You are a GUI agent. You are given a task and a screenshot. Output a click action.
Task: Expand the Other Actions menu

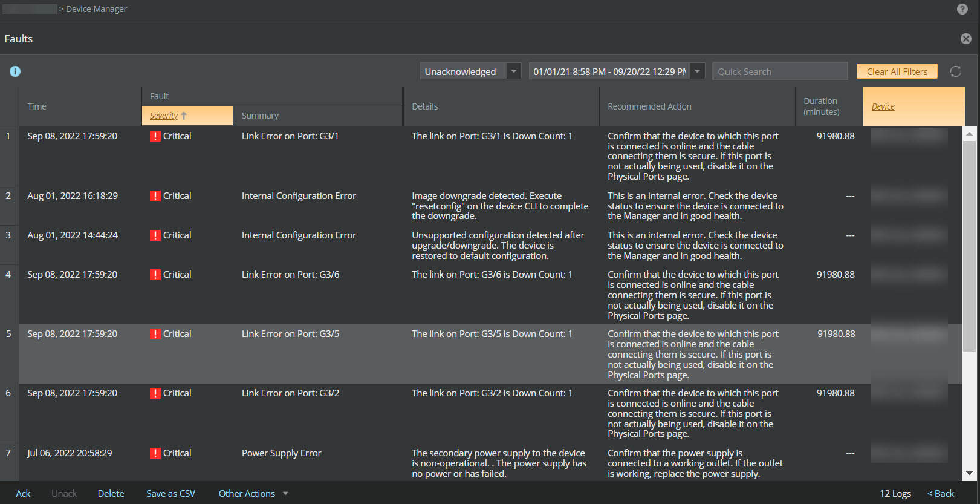tap(253, 494)
